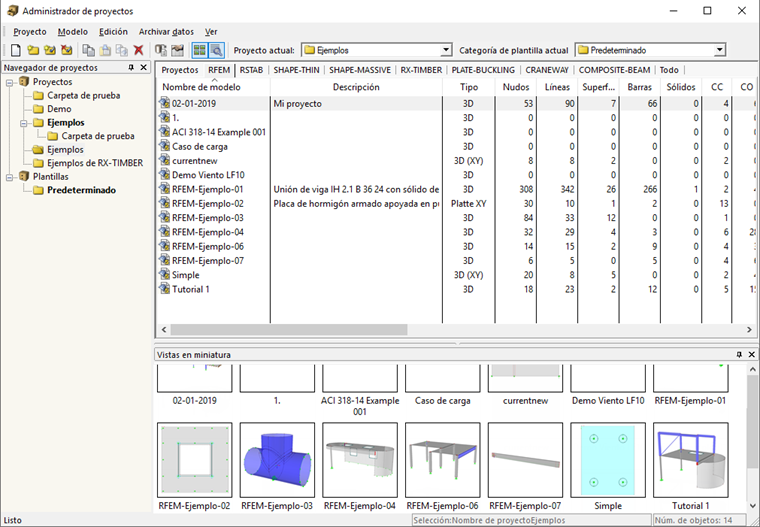
Task: Sort by Tipo column header
Action: (x=469, y=87)
